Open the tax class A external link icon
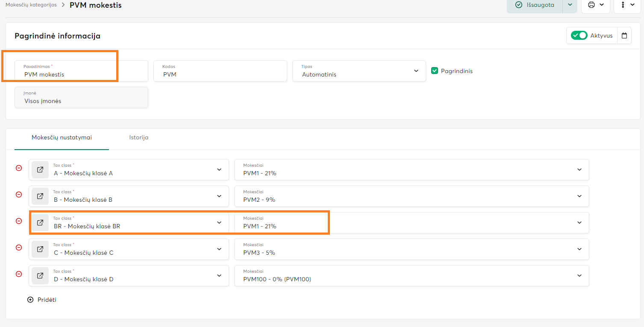 (x=40, y=170)
